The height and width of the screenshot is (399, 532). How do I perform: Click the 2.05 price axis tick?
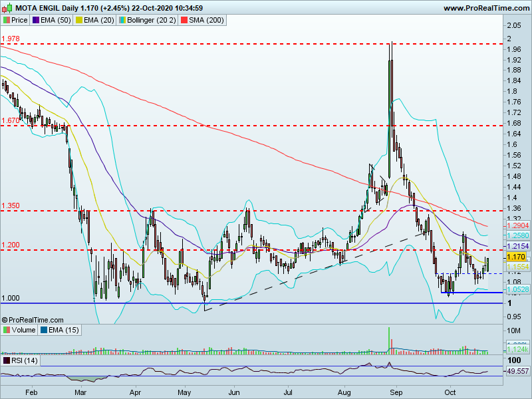pyautogui.click(x=514, y=25)
